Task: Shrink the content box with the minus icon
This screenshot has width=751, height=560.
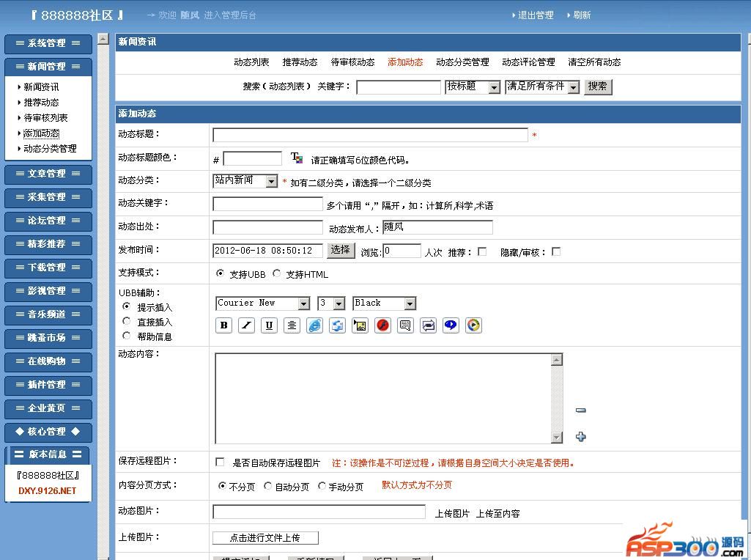Action: 580,410
